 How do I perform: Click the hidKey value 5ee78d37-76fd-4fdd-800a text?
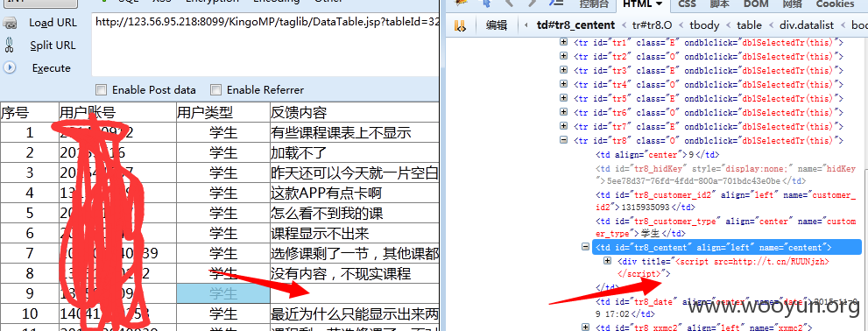[x=694, y=181]
